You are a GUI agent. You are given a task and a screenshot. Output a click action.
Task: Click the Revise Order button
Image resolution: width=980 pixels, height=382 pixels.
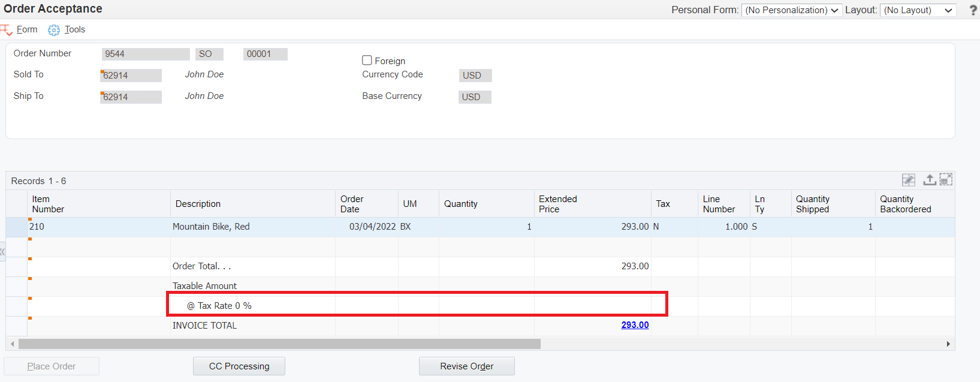coord(467,366)
